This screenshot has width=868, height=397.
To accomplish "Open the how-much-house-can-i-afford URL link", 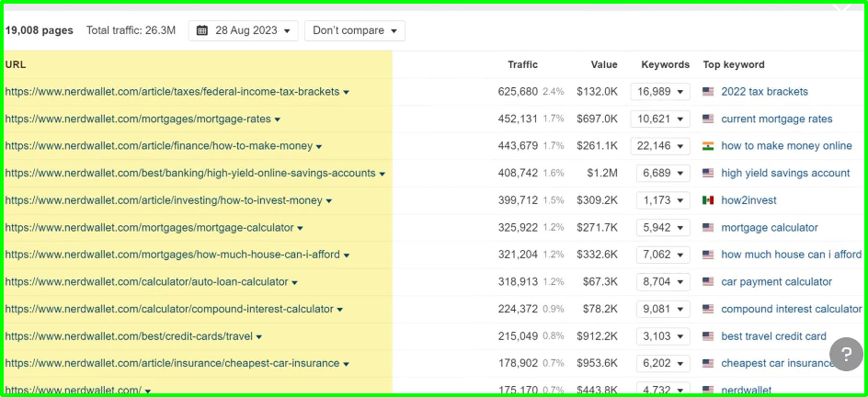I will [x=172, y=255].
